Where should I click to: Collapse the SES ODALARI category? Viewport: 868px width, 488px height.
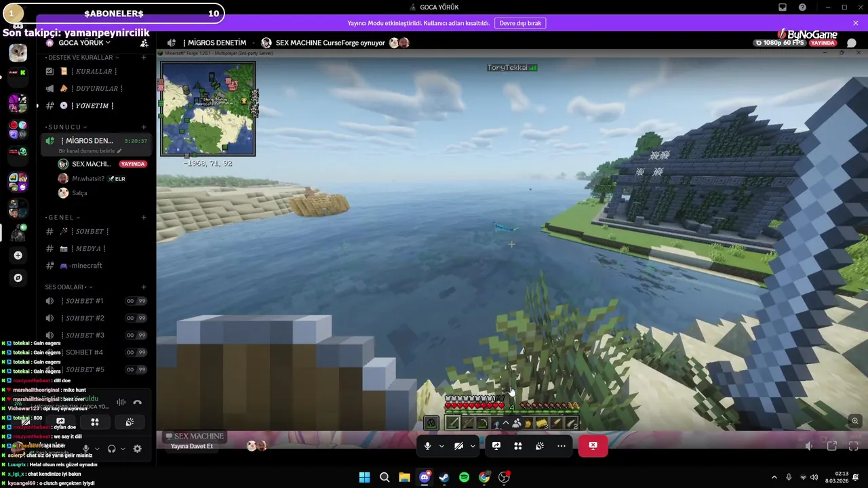pos(68,287)
